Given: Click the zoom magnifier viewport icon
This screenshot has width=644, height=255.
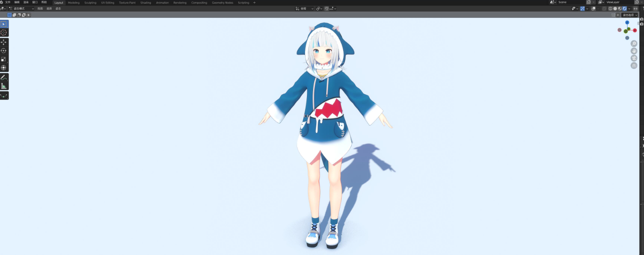Looking at the screenshot, I should pos(634,43).
